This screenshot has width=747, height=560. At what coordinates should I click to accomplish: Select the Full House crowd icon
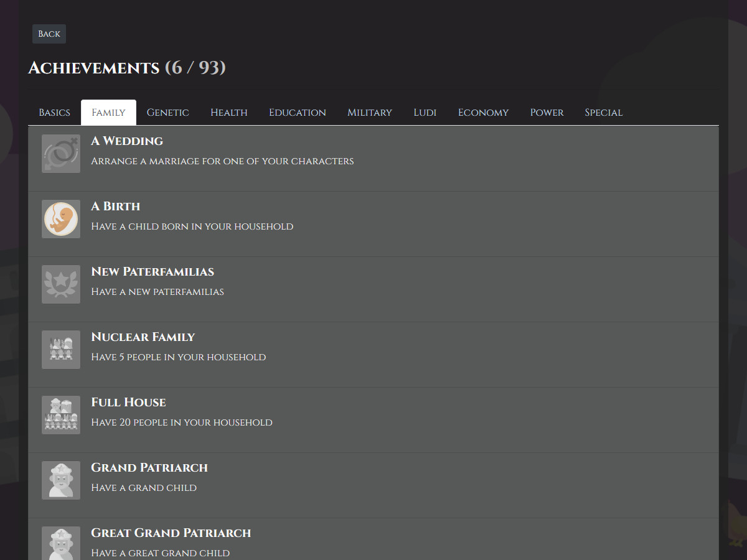tap(60, 414)
